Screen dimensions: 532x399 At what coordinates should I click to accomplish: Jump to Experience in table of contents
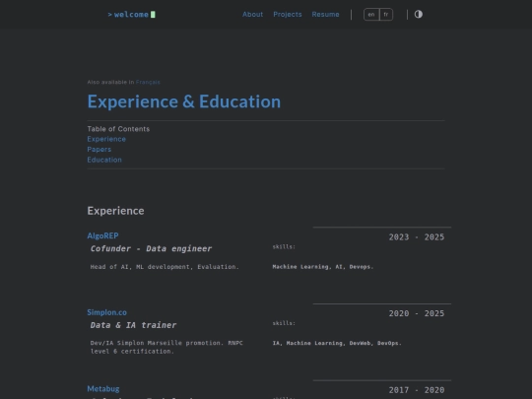(106, 139)
